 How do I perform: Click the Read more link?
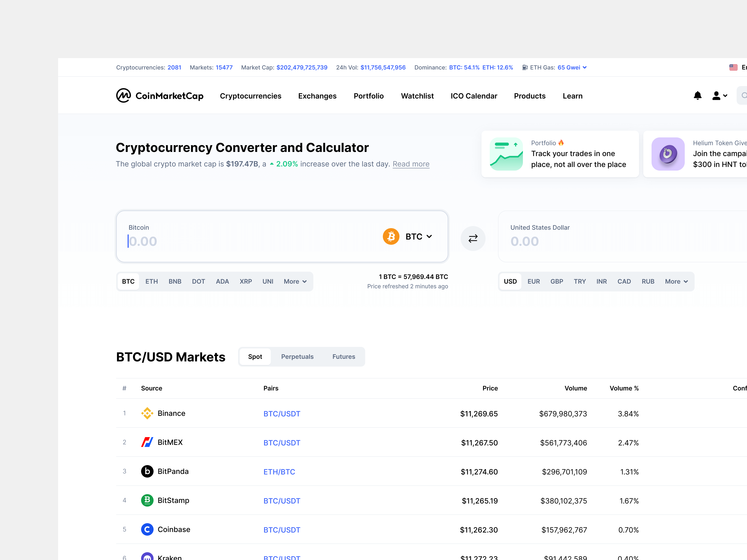coord(411,164)
